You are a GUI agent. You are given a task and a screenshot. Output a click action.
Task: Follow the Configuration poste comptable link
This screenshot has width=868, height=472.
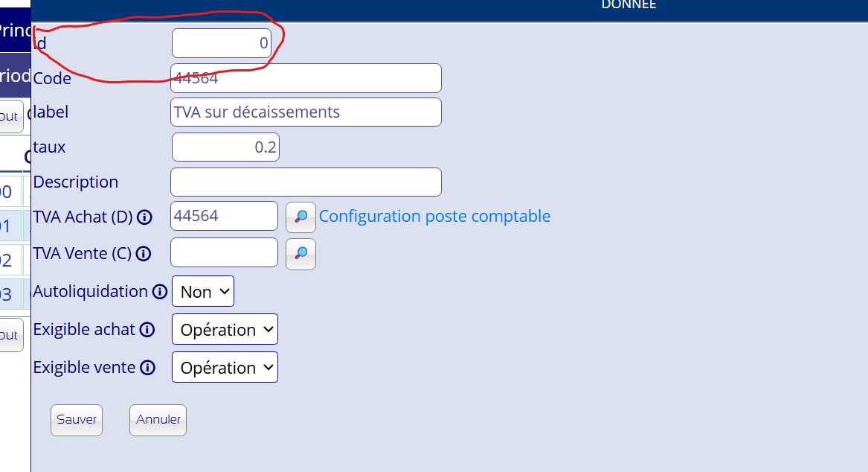(434, 217)
